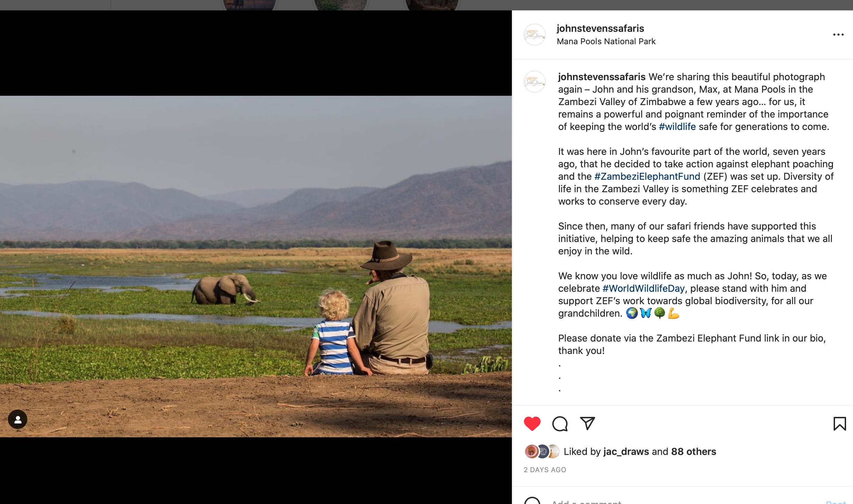Open Mana Pools National Park location page
Image resolution: width=853 pixels, height=504 pixels.
[x=606, y=41]
